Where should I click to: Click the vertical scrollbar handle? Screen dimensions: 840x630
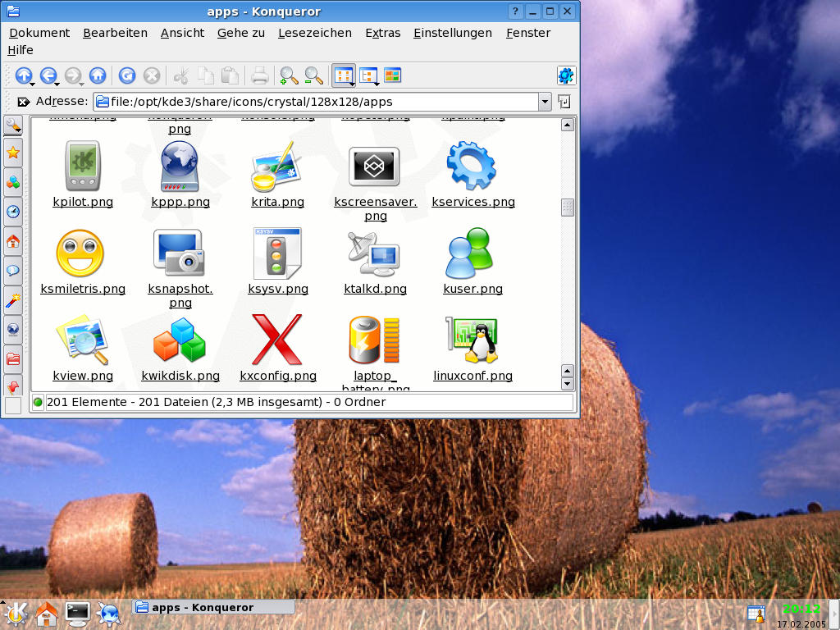[x=568, y=208]
